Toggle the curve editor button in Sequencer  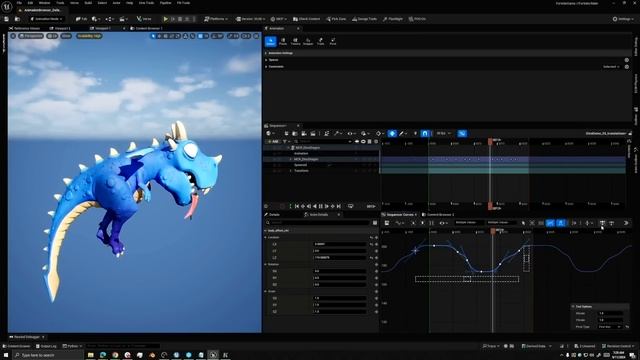[x=462, y=133]
